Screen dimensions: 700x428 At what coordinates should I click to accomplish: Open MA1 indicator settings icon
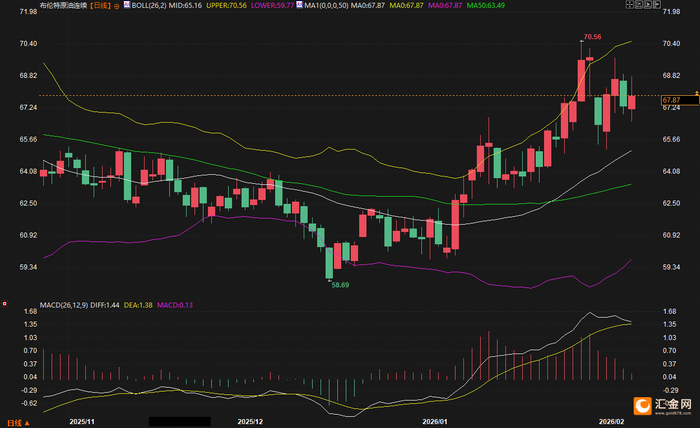[x=299, y=5]
